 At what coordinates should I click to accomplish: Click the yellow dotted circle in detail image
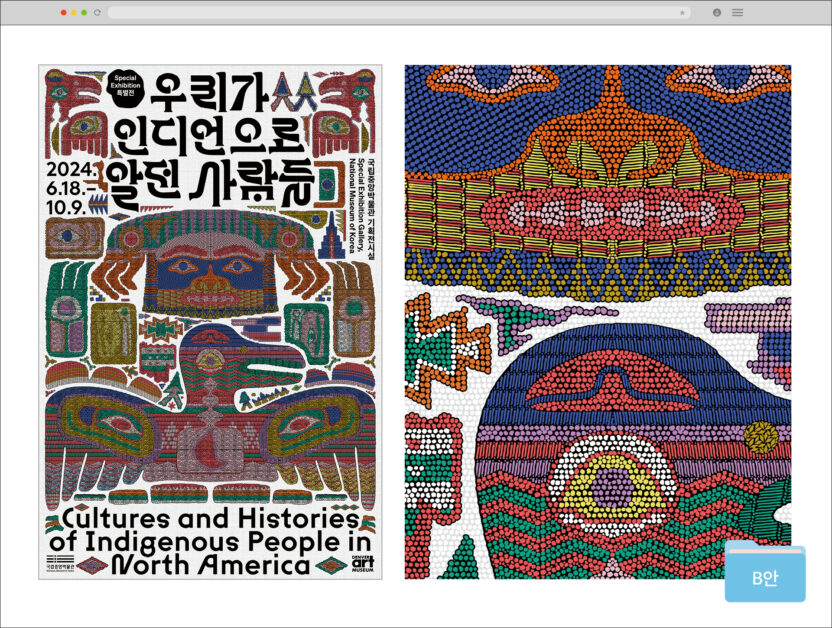click(761, 437)
